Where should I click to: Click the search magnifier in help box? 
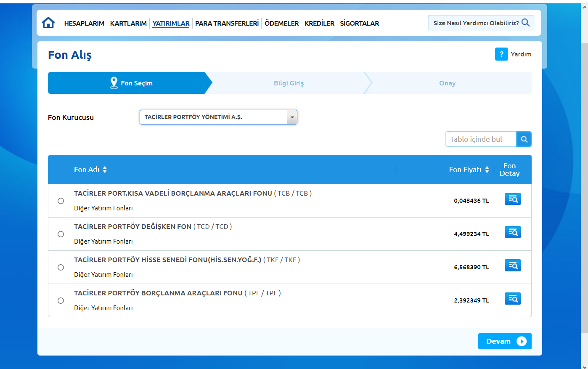525,23
